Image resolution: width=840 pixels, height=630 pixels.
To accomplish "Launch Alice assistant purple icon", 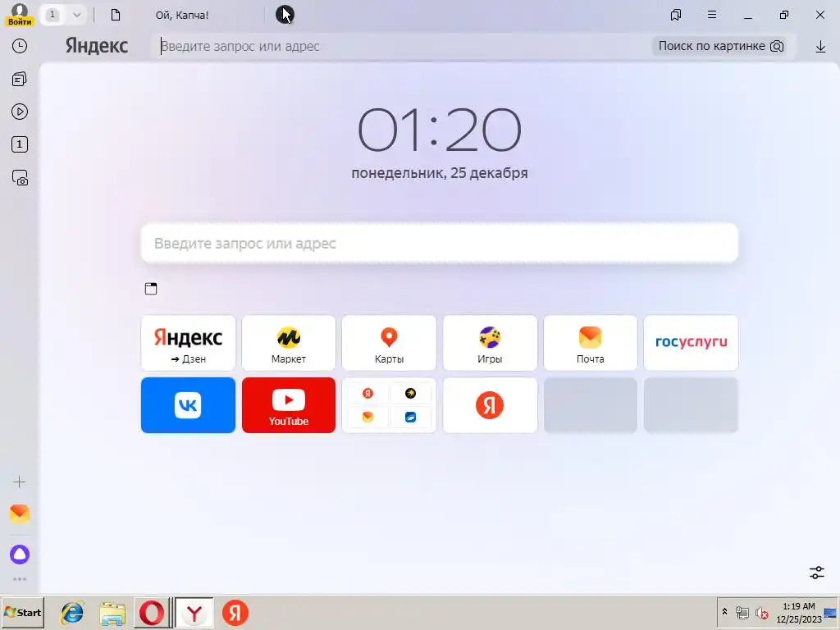I will coord(20,554).
